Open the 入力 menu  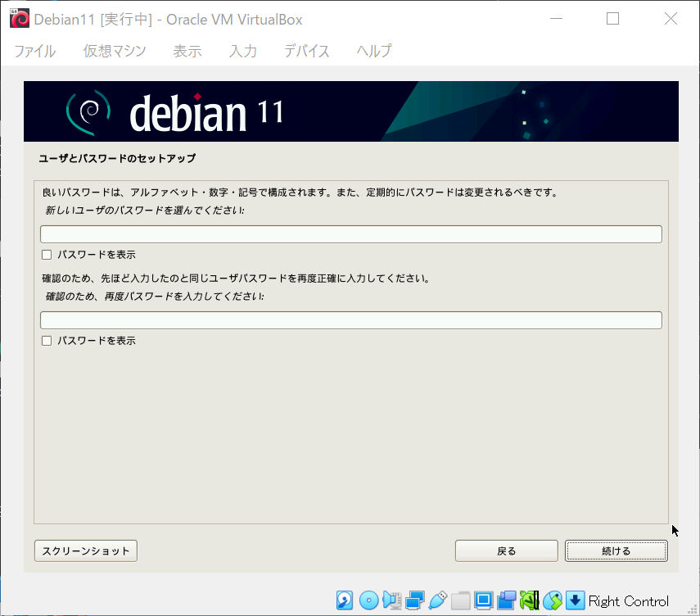(243, 51)
